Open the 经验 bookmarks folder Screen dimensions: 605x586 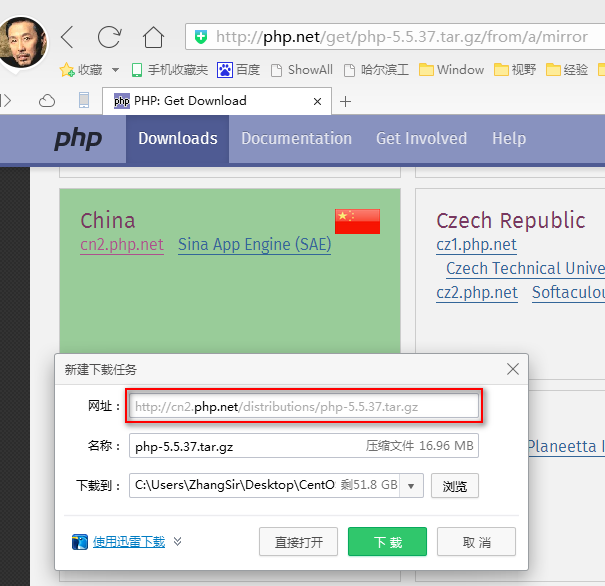(567, 70)
